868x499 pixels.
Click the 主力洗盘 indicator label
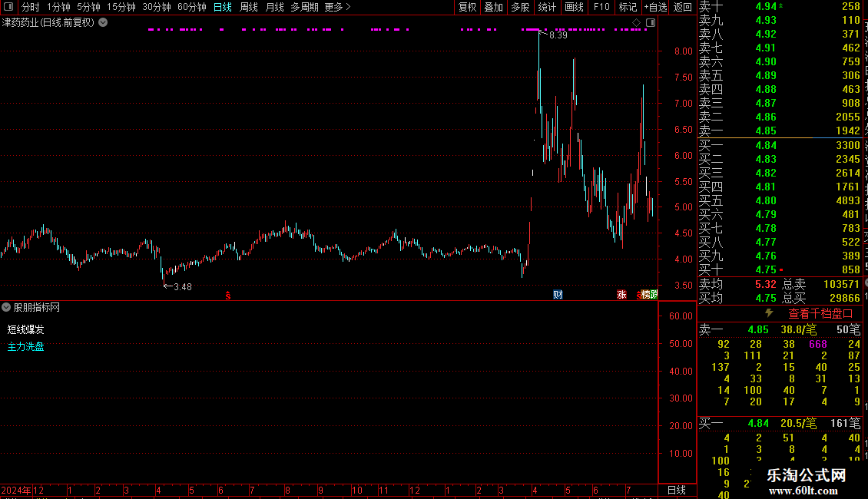click(x=25, y=347)
